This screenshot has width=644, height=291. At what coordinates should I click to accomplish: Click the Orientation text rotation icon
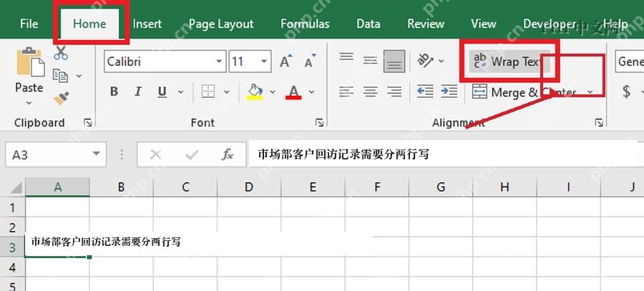(426, 61)
